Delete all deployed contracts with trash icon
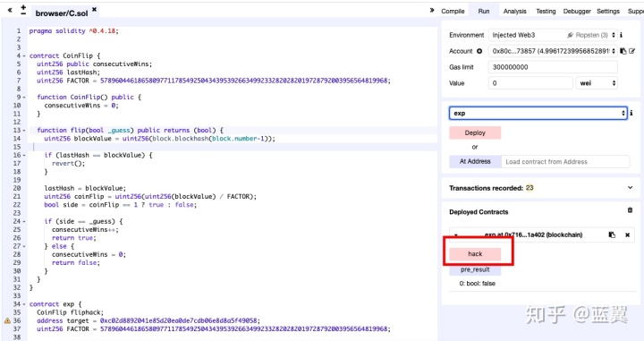 coord(630,210)
